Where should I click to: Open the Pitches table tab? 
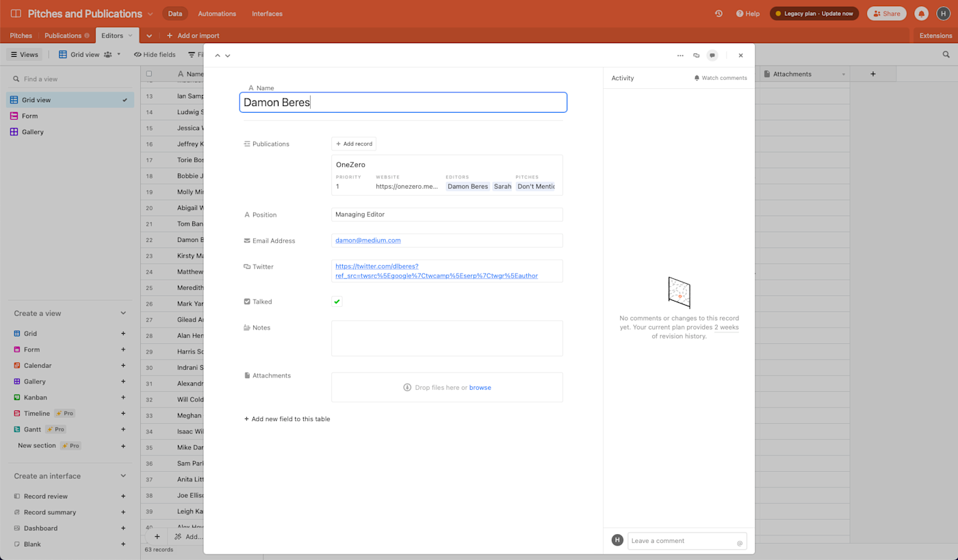(x=21, y=36)
